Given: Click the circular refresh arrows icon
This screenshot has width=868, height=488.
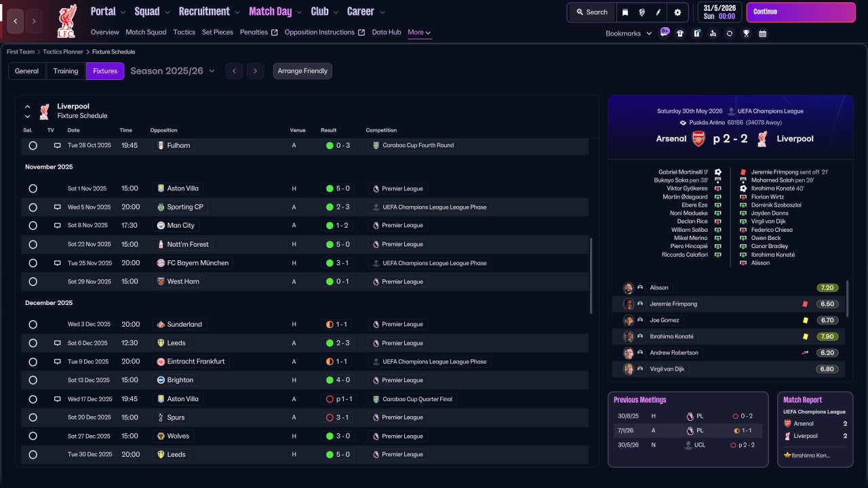Looking at the screenshot, I should point(730,33).
